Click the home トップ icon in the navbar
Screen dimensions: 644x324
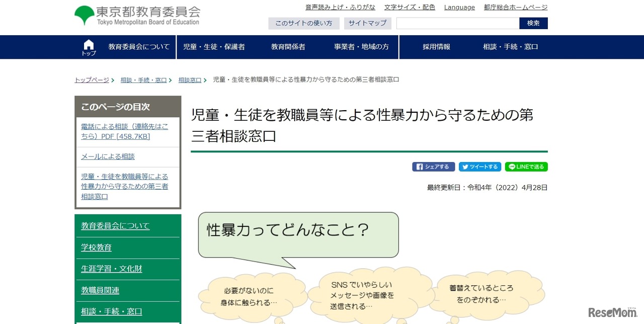pyautogui.click(x=88, y=47)
